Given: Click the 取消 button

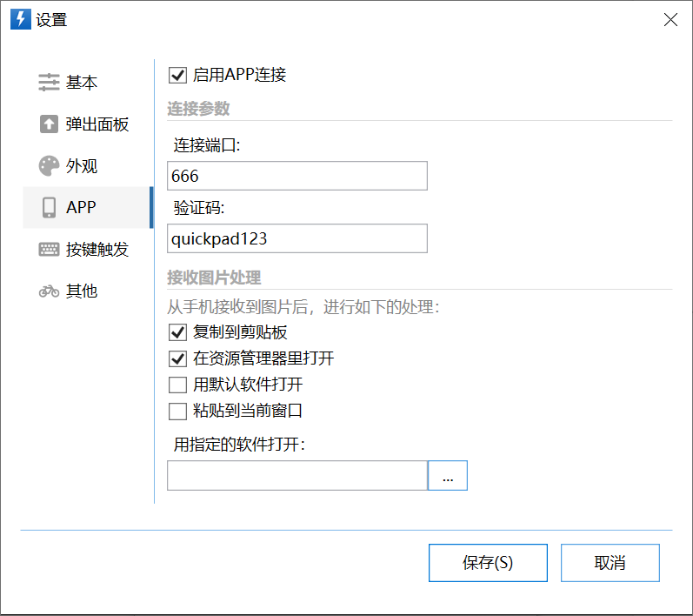Looking at the screenshot, I should click(610, 563).
